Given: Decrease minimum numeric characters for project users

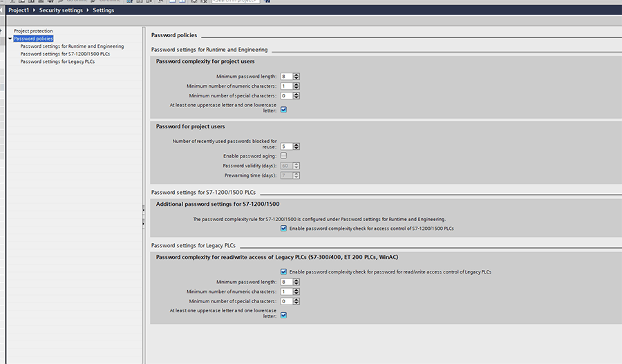Looking at the screenshot, I should [x=296, y=88].
